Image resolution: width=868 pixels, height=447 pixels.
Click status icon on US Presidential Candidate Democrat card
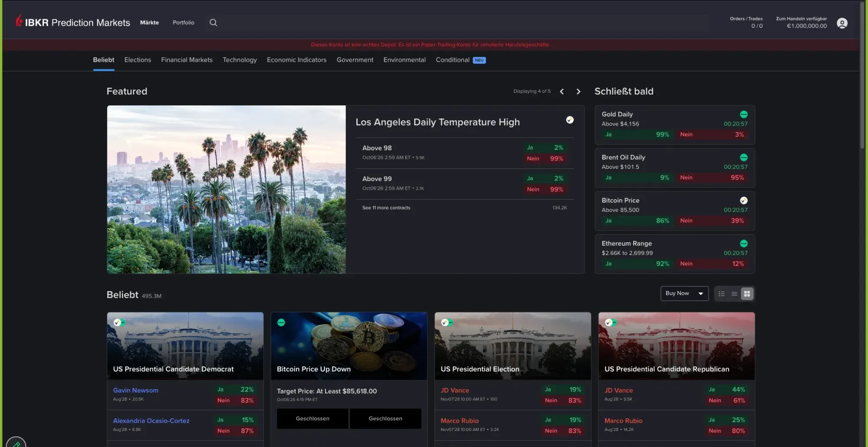[x=119, y=322]
